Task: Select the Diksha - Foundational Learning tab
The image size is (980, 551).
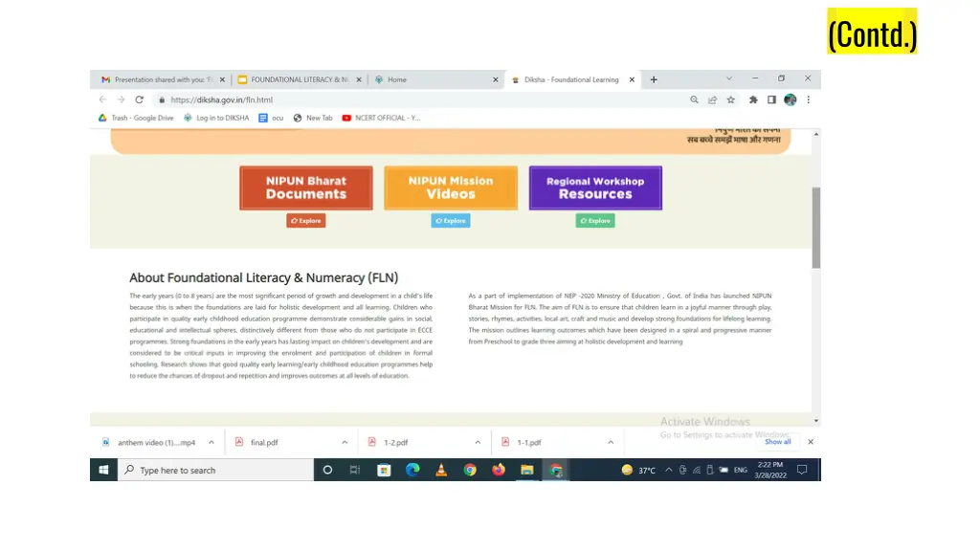Action: pyautogui.click(x=572, y=80)
